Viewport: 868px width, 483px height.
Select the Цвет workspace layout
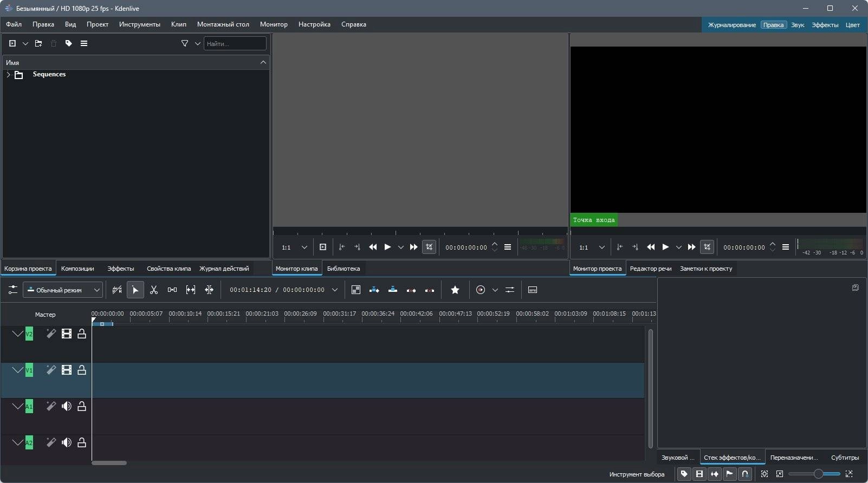click(853, 25)
